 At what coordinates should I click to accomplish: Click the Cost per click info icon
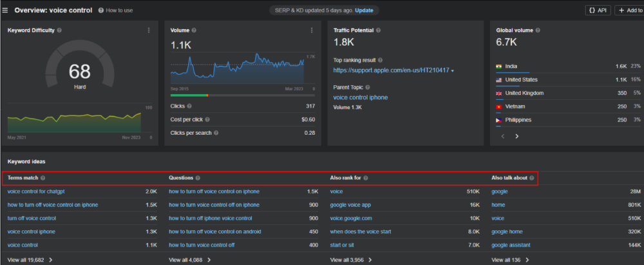coord(207,119)
